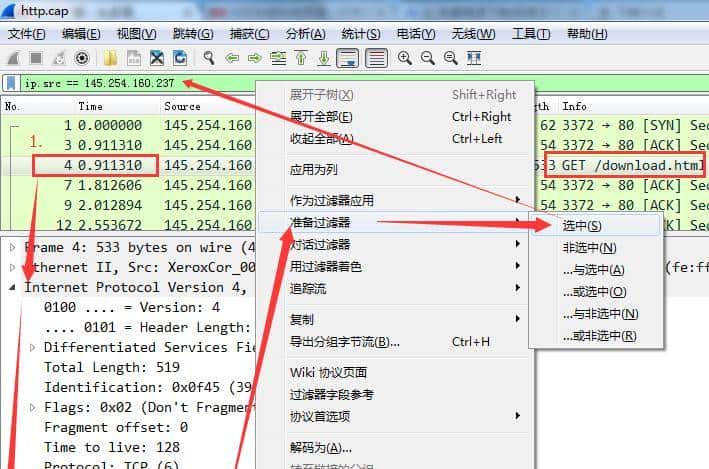
Task: Zoom out of packet text
Action: (427, 58)
